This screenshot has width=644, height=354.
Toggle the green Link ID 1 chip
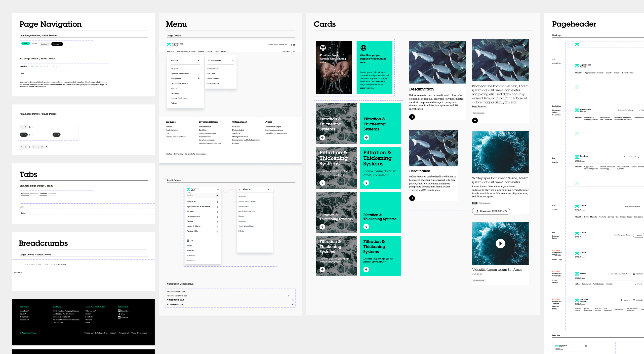[x=25, y=44]
